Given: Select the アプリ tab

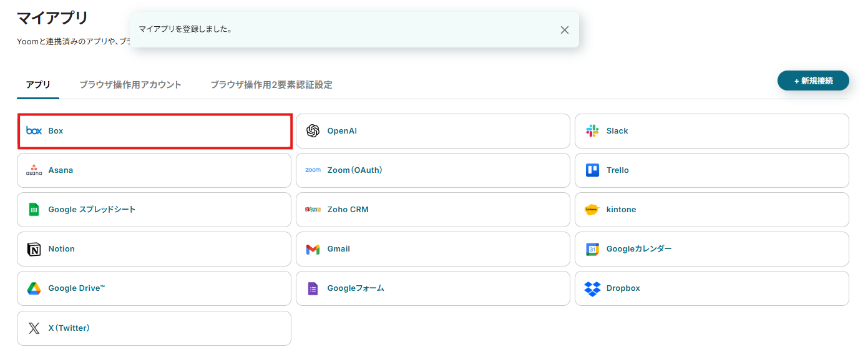Looking at the screenshot, I should (x=38, y=85).
